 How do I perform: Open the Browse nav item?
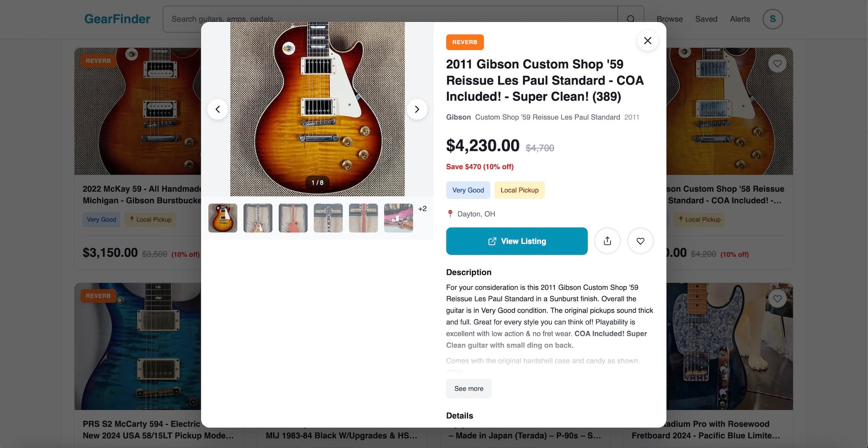coord(670,19)
